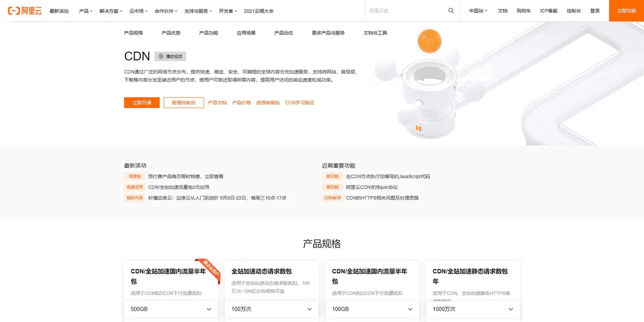Expand the 合作伙伴 dropdown menu
Image resolution: width=644 pixels, height=322 pixels.
tap(166, 11)
